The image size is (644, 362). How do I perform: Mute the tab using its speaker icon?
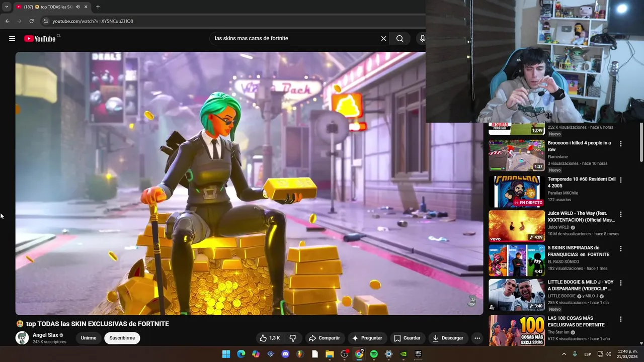[77, 7]
